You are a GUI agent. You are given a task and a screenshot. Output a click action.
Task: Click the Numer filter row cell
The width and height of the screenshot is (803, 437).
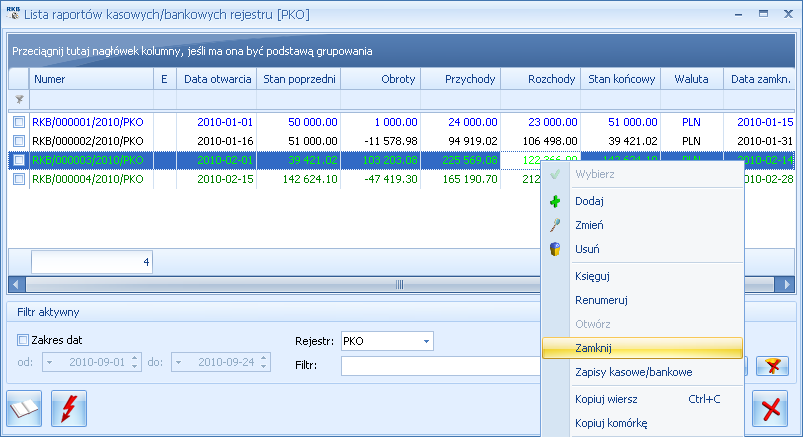tap(91, 99)
